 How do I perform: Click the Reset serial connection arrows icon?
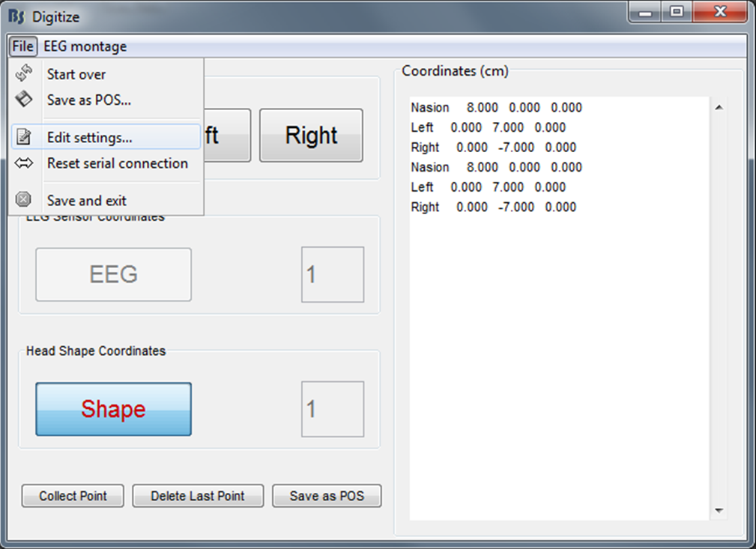coord(24,163)
